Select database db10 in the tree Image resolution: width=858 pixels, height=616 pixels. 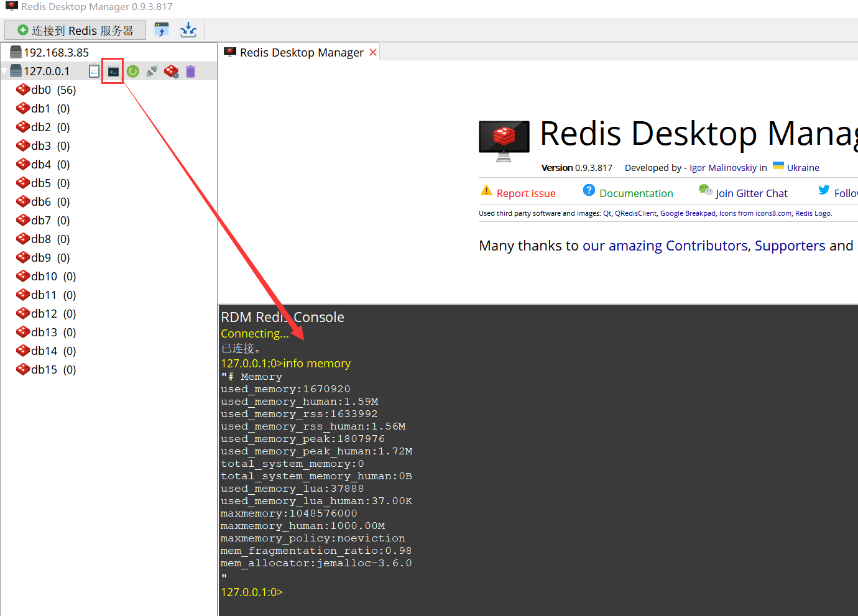53,277
